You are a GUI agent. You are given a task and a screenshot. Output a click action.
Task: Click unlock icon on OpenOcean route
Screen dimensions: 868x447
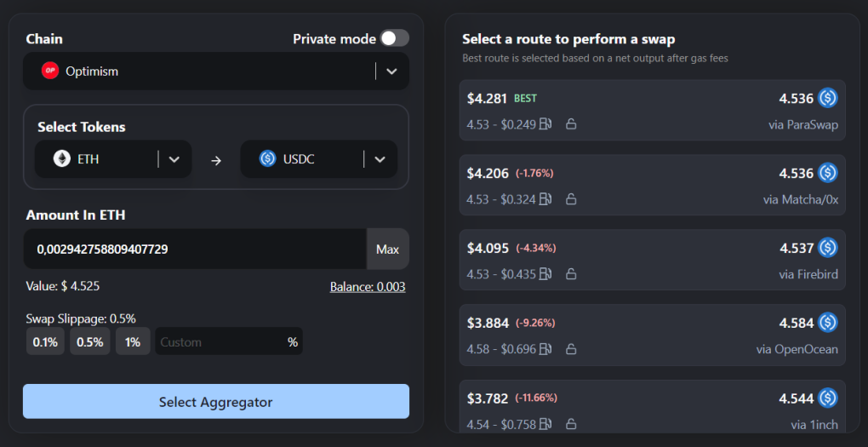[x=571, y=349]
